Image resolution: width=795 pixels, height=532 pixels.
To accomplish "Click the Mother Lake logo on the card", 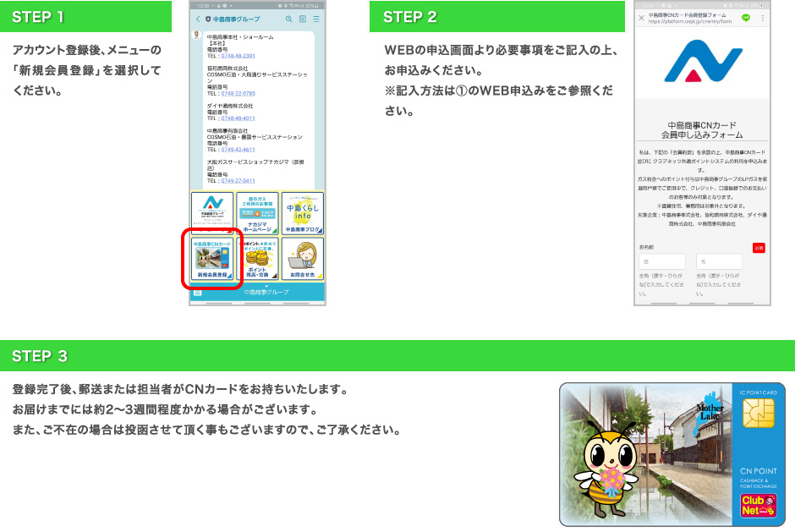I will pos(709,412).
